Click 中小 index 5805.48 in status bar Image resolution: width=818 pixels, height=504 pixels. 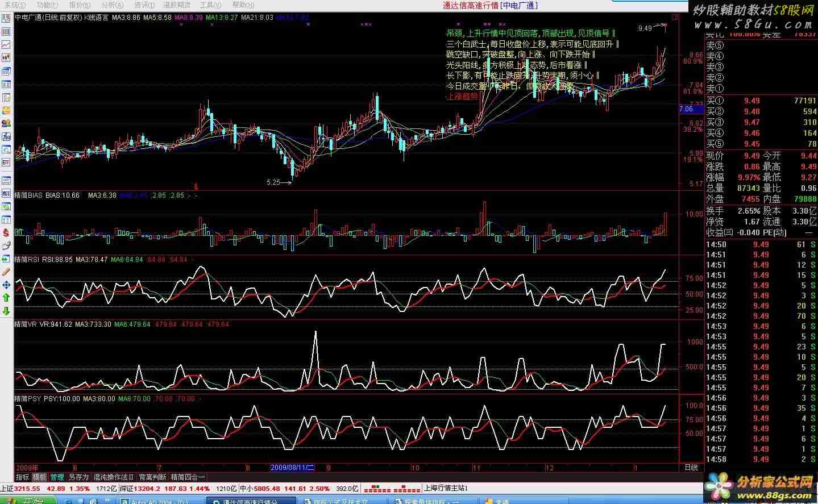pos(259,489)
